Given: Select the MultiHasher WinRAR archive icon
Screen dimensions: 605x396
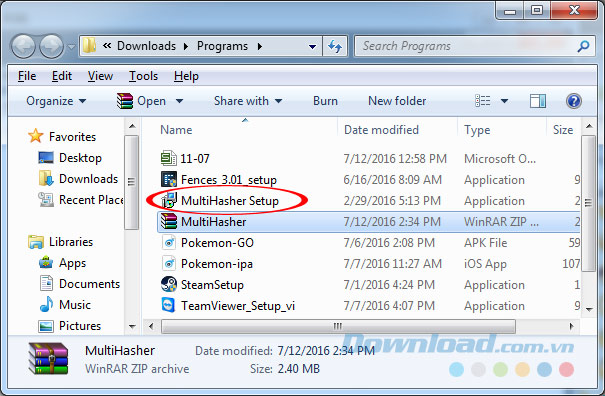Looking at the screenshot, I should pyautogui.click(x=169, y=222).
